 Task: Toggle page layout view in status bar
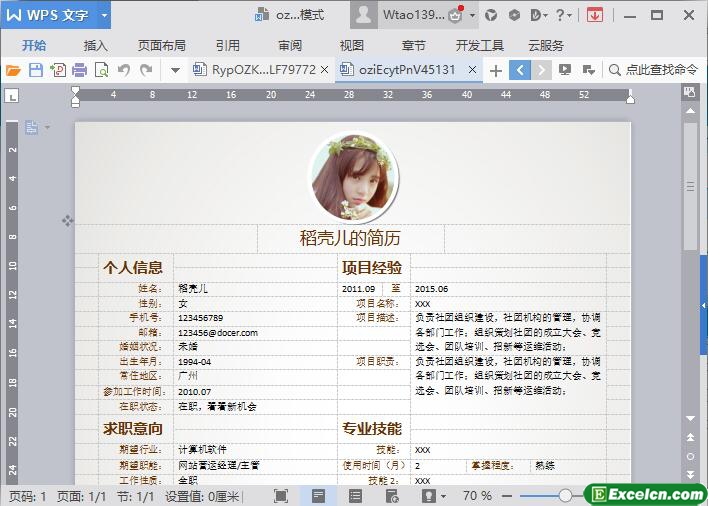[x=318, y=495]
